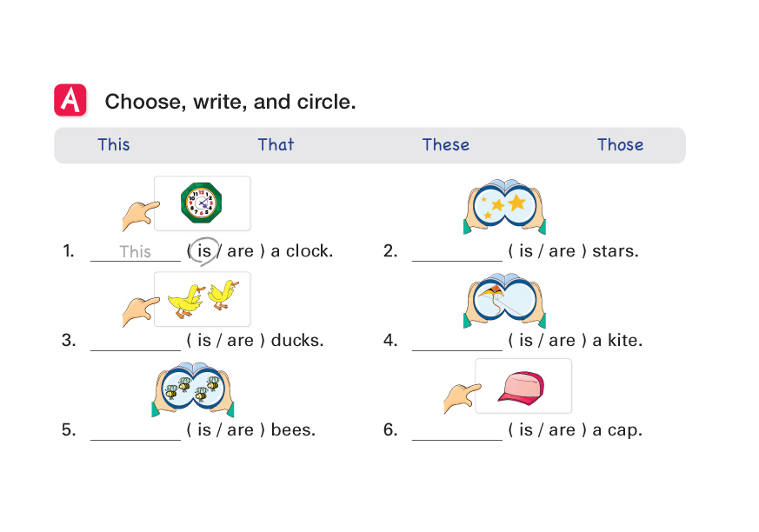Select the binoculars showing a kite
The image size is (759, 532).
tap(504, 301)
